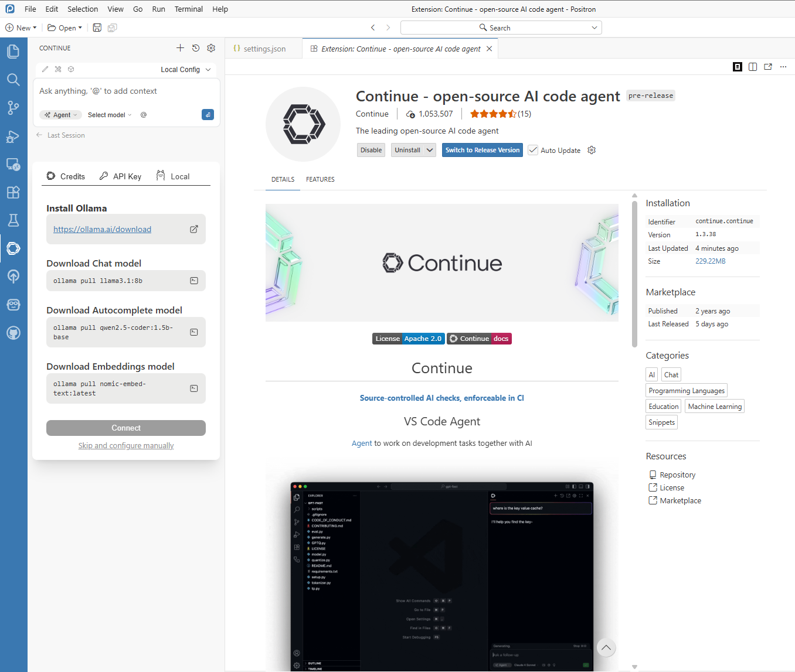
Task: Expand the Select model dropdown
Action: pos(110,115)
